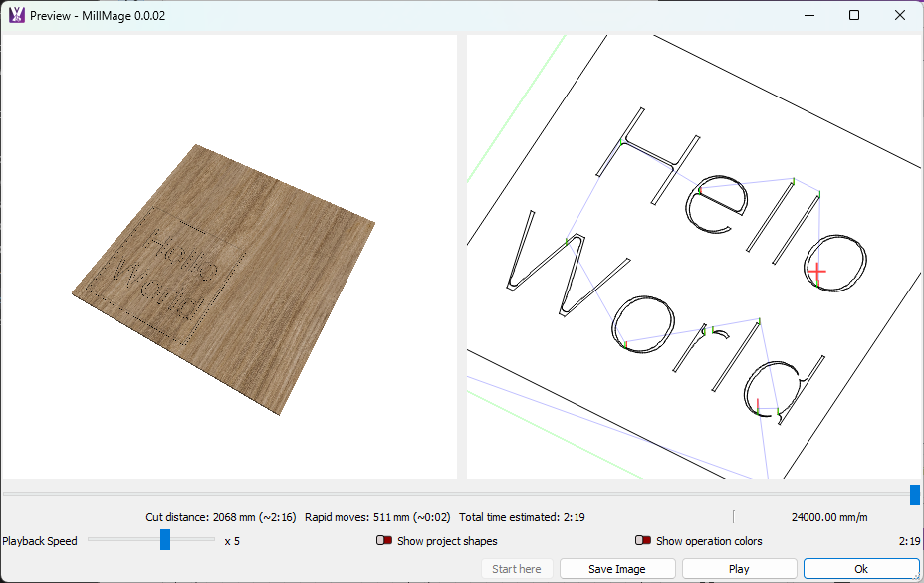Screen dimensions: 924x583
Task: Click the red crosshair tool position marker
Action: pos(816,271)
